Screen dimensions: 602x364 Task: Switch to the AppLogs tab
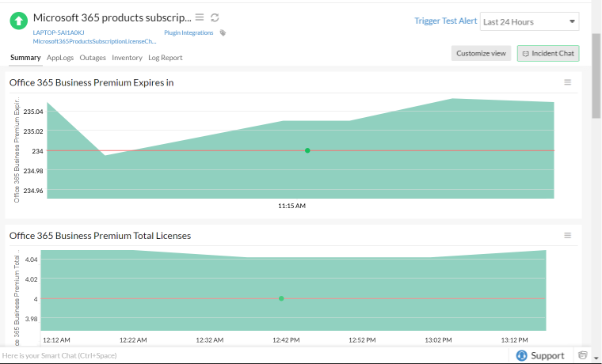point(60,58)
